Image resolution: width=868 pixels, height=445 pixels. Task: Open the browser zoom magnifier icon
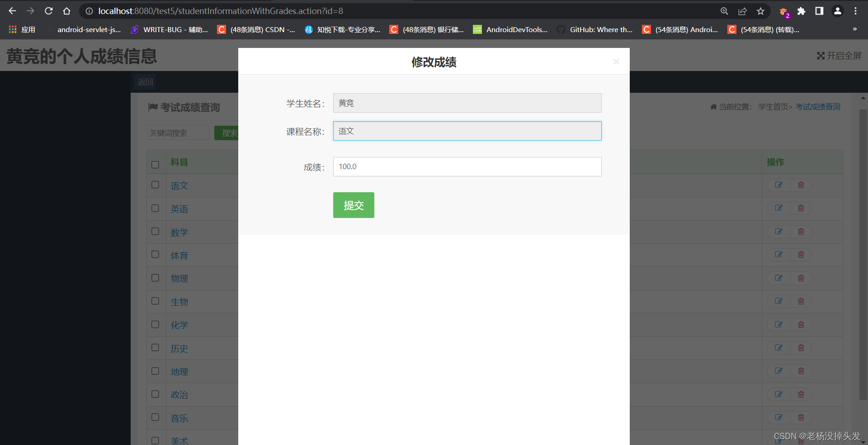coord(724,11)
